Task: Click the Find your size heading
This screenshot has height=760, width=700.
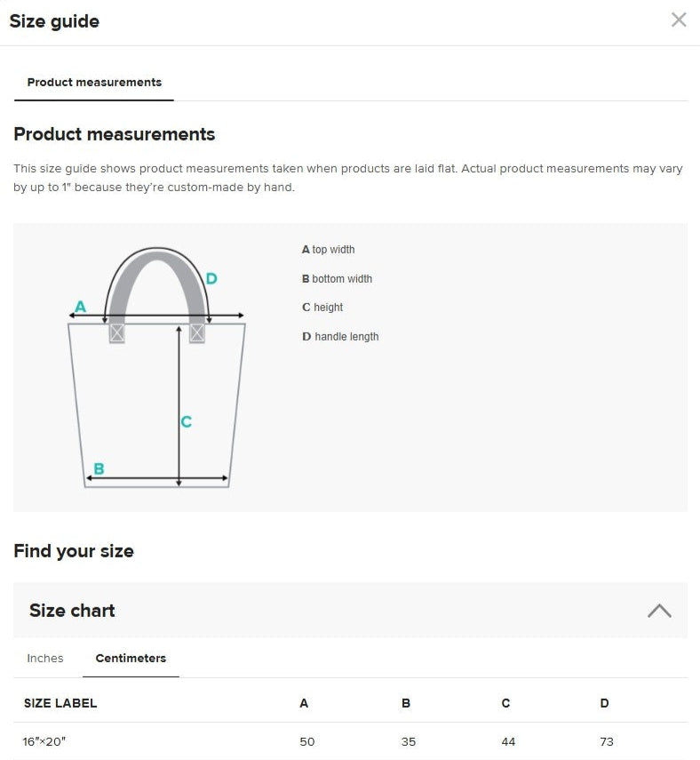Action: [74, 551]
